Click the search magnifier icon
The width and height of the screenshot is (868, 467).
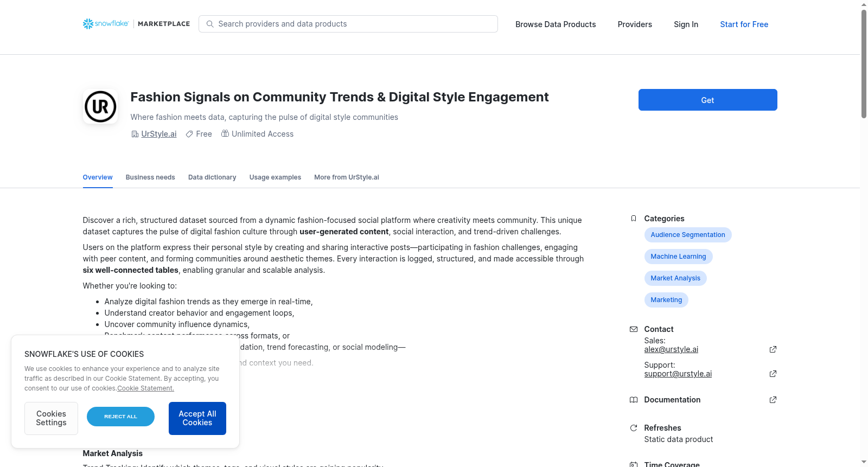210,24
